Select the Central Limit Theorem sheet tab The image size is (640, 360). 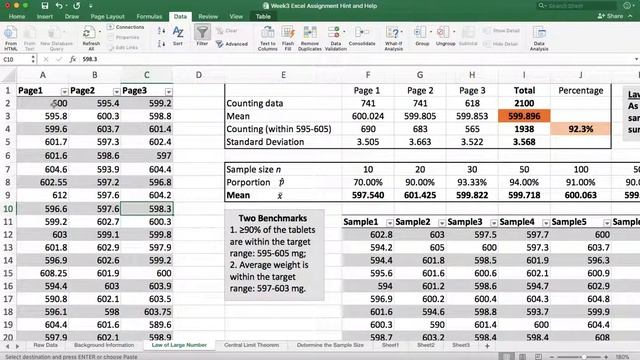[251, 345]
